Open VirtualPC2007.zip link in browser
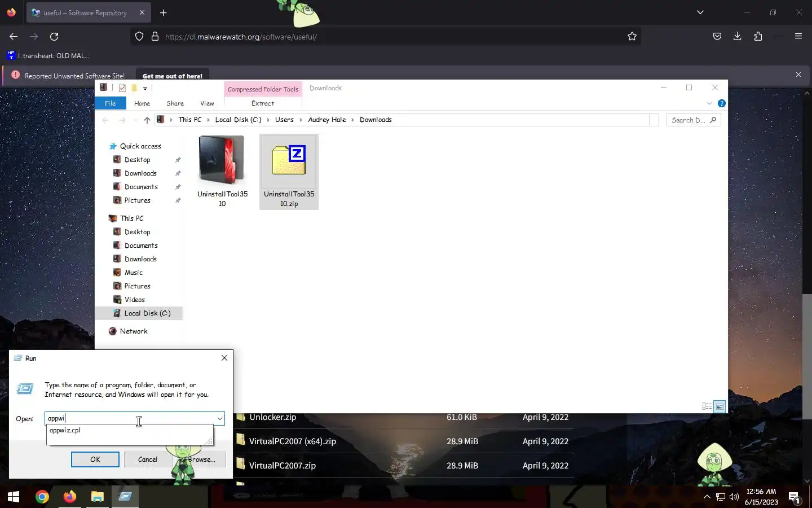The image size is (812, 508). pyautogui.click(x=283, y=466)
